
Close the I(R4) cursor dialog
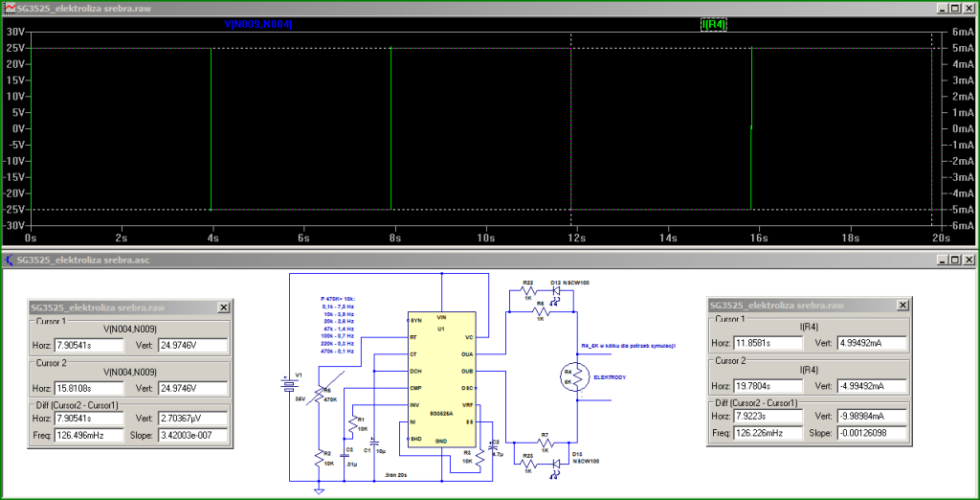(x=902, y=304)
